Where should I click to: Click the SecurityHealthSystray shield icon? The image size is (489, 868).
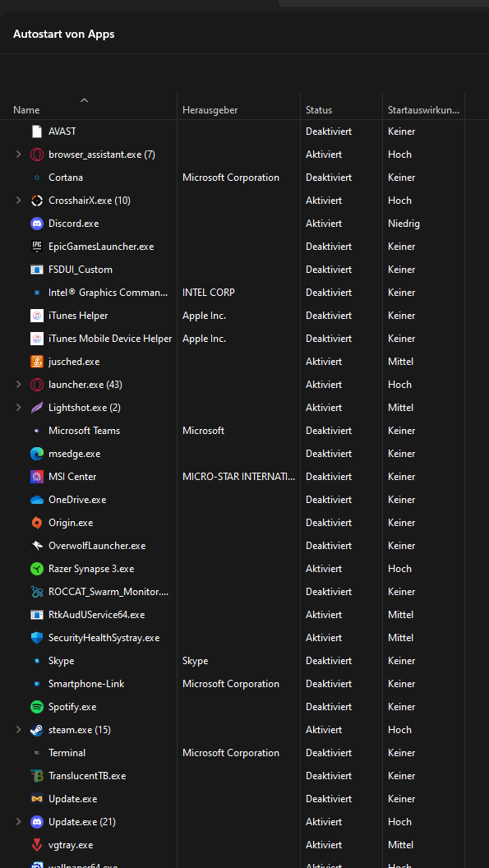36,638
